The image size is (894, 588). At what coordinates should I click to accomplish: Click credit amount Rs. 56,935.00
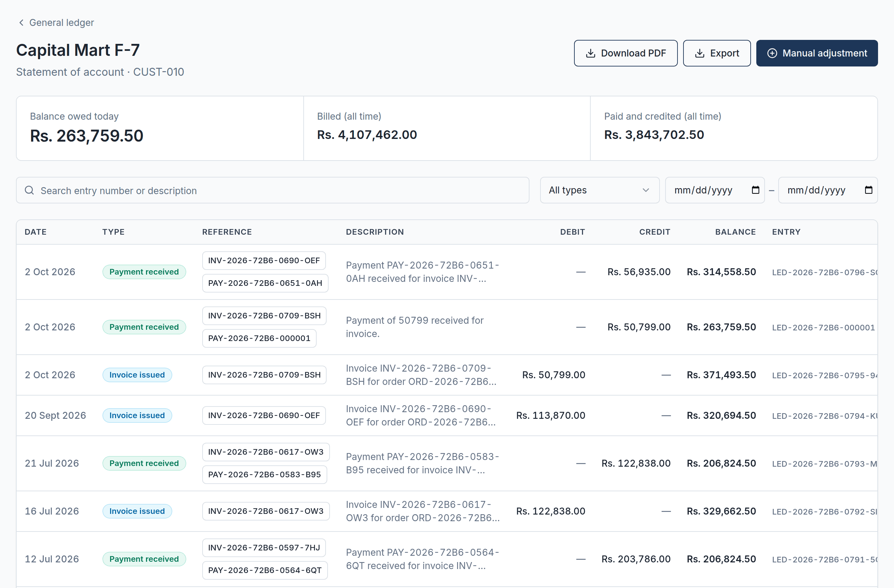639,272
